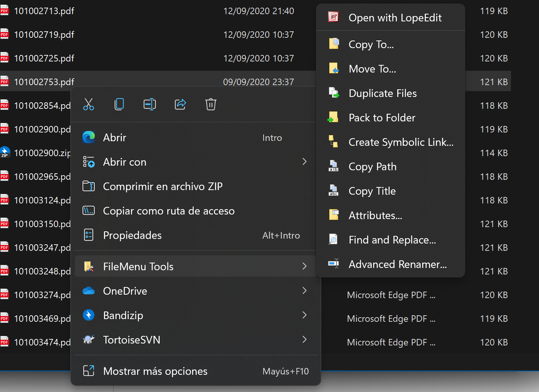This screenshot has width=539, height=392.
Task: Open Propiedades from the menu
Action: coord(195,235)
